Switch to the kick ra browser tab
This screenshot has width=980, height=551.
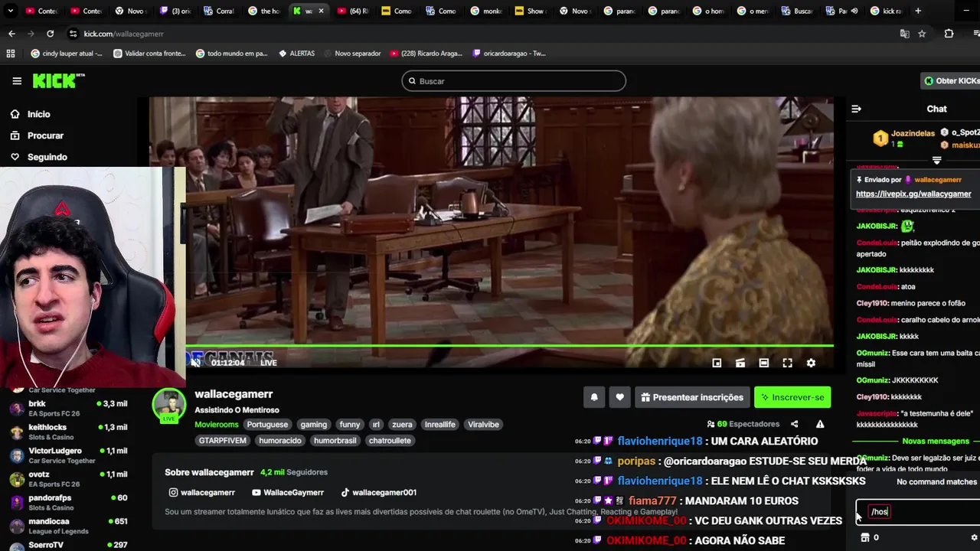[885, 11]
